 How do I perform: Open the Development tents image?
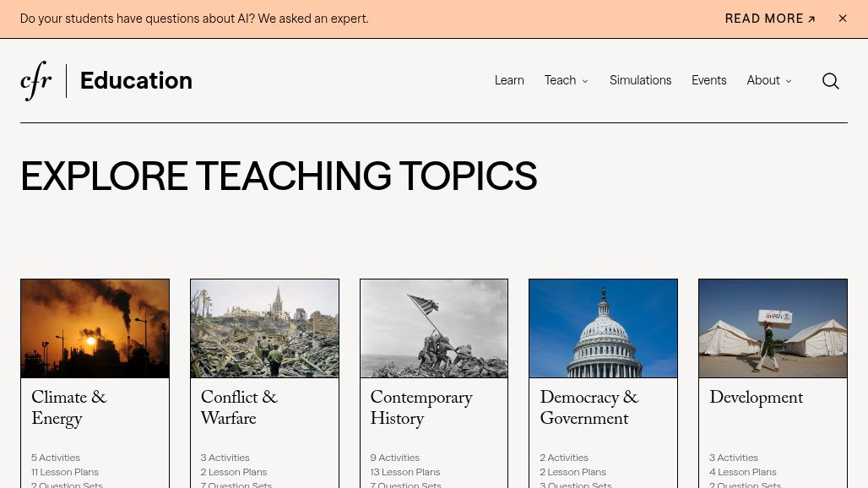coord(773,328)
